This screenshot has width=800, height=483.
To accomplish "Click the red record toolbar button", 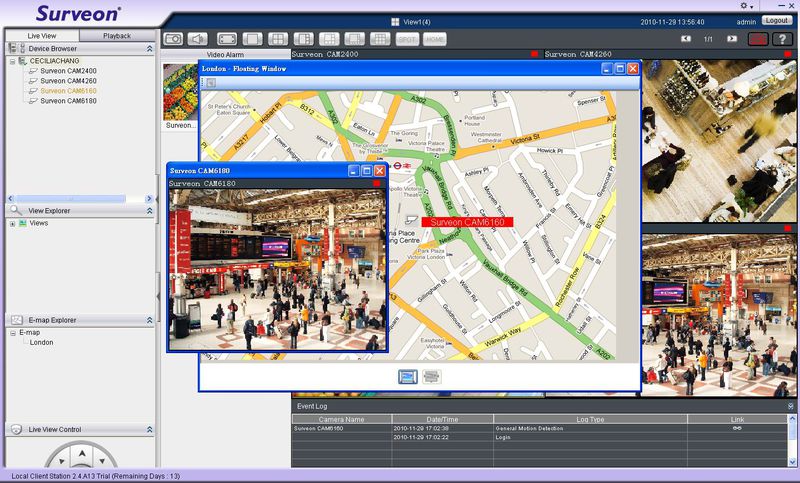I will coord(758,39).
